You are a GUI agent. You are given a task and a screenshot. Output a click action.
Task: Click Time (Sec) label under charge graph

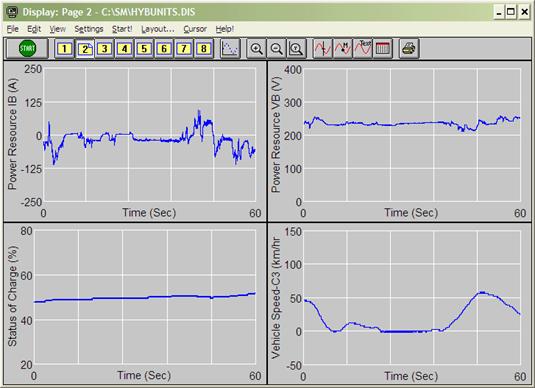click(x=144, y=375)
